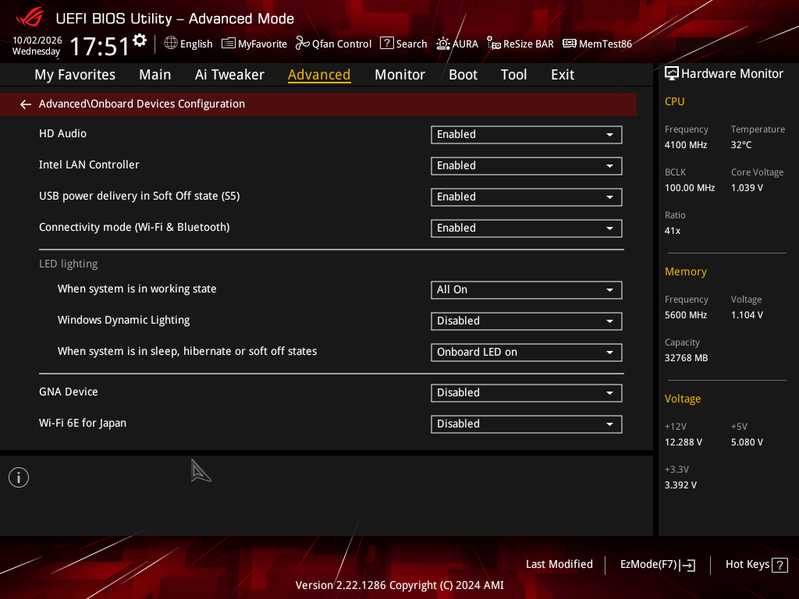This screenshot has height=599, width=799.
Task: Open the HD Audio dropdown
Action: point(526,134)
